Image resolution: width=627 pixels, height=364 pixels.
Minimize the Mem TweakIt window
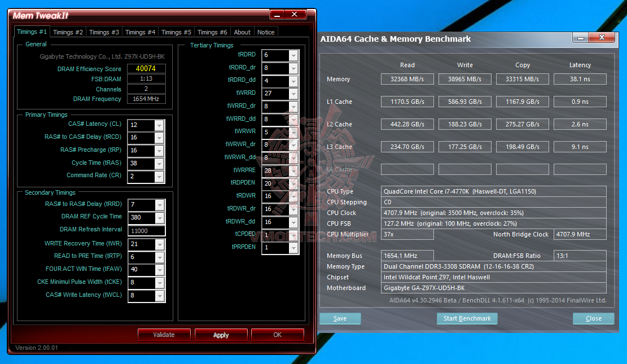point(277,15)
